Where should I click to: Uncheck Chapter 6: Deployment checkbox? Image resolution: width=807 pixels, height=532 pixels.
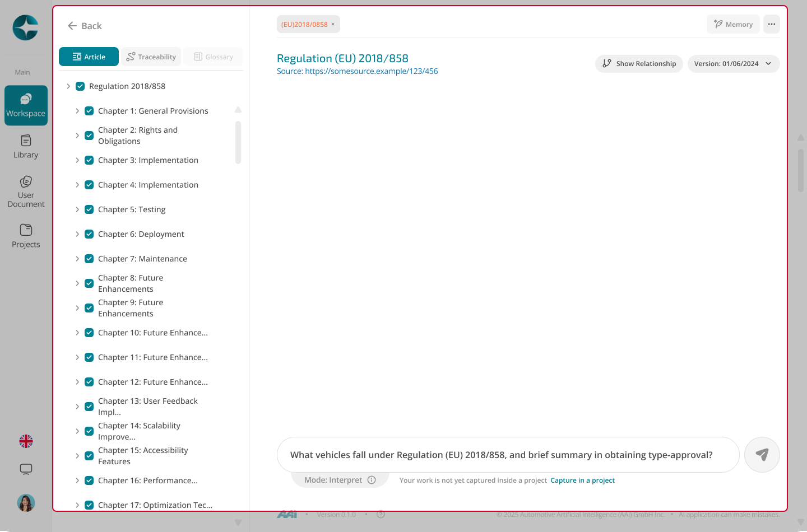click(x=89, y=234)
